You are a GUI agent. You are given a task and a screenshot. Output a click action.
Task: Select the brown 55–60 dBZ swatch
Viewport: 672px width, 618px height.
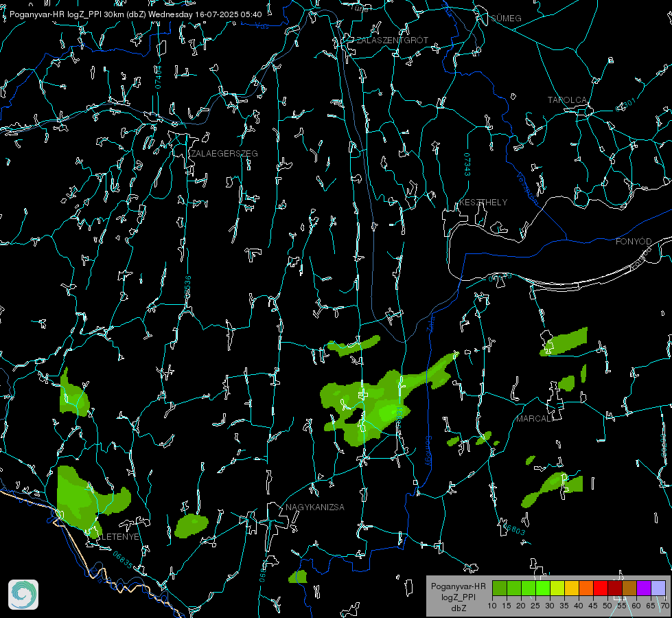[x=629, y=588]
